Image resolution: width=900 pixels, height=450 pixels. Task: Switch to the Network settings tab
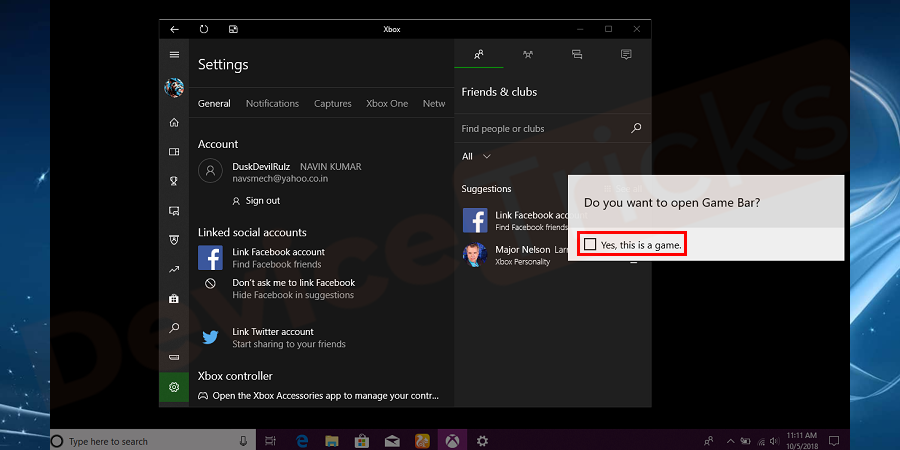pos(434,103)
